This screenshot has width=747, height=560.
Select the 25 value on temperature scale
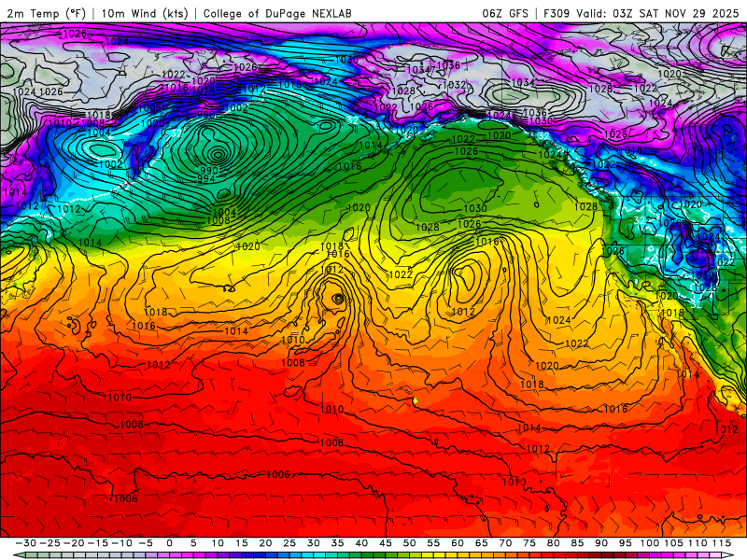pyautogui.click(x=289, y=543)
